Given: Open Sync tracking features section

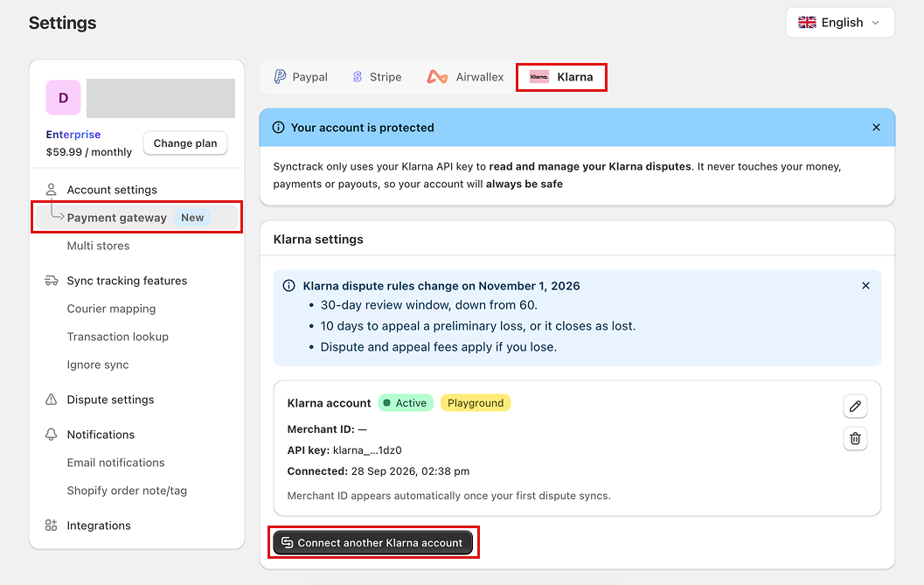Looking at the screenshot, I should click(127, 281).
